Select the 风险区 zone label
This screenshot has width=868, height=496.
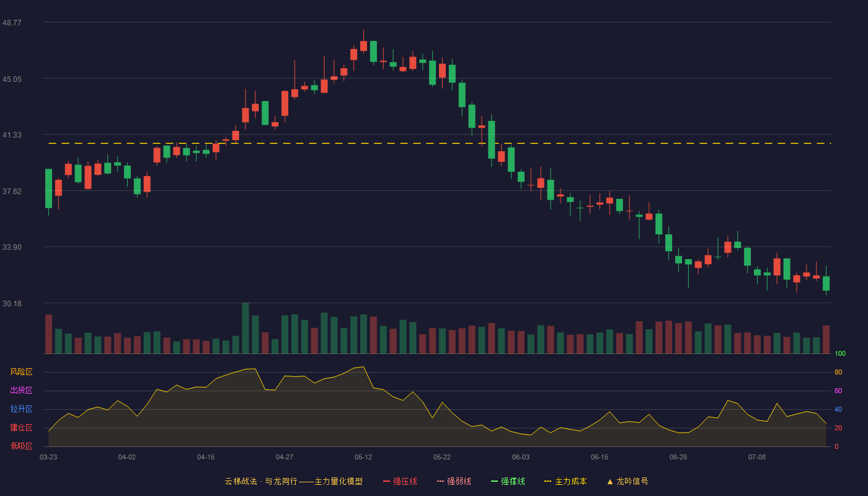[21, 372]
